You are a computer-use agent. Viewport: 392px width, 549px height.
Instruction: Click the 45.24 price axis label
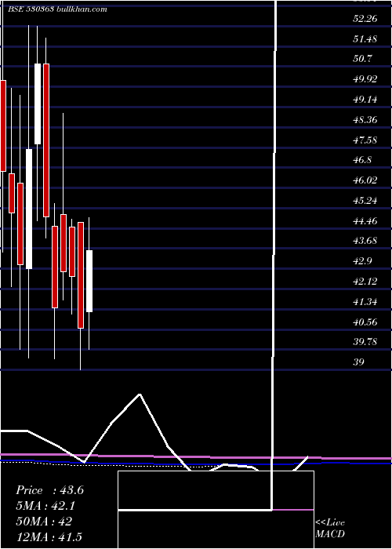(x=365, y=201)
